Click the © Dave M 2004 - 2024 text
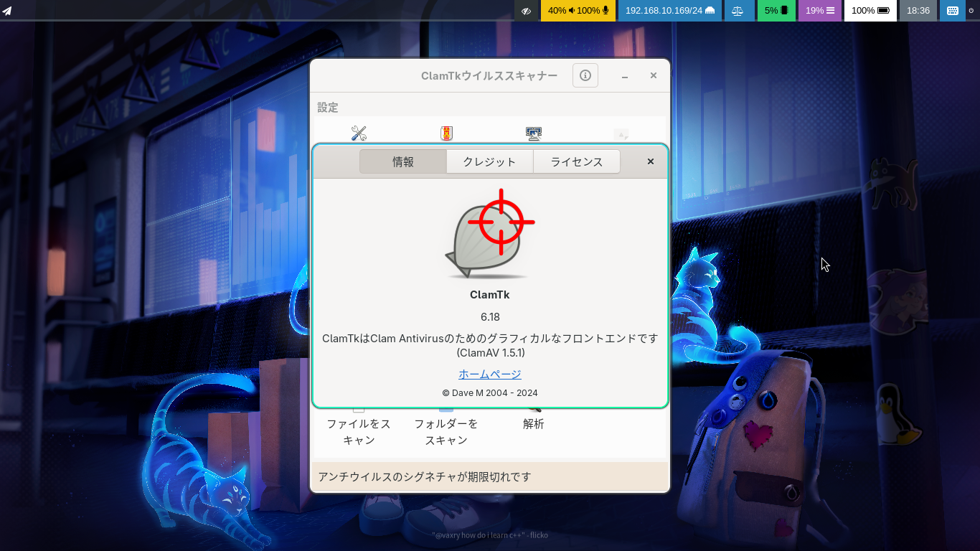The height and width of the screenshot is (551, 980). (x=490, y=392)
